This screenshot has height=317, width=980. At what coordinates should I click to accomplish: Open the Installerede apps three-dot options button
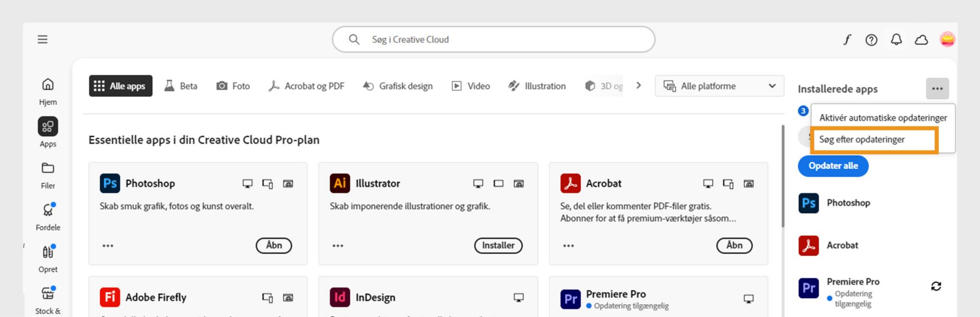[937, 89]
